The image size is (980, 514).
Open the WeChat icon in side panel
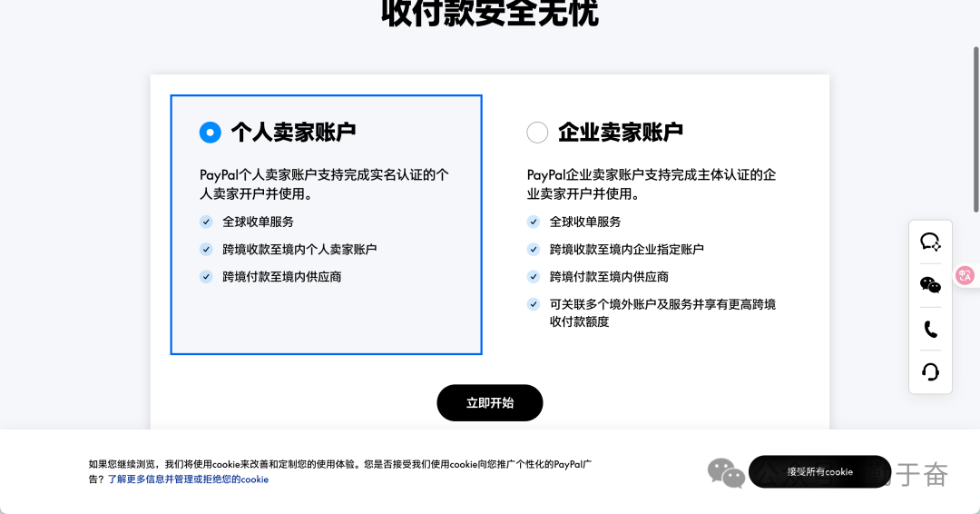coord(931,285)
